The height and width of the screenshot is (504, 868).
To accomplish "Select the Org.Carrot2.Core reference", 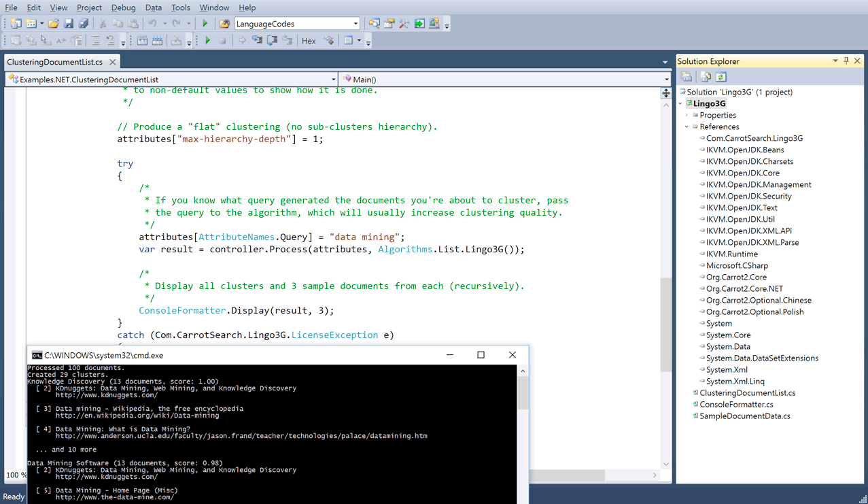I will (x=736, y=277).
